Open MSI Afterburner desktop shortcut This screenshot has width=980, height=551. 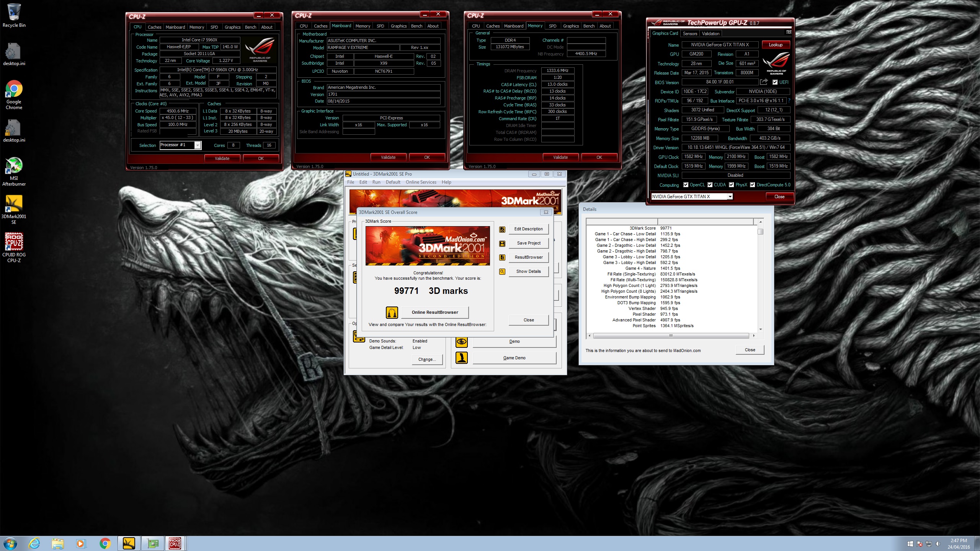[x=14, y=171]
